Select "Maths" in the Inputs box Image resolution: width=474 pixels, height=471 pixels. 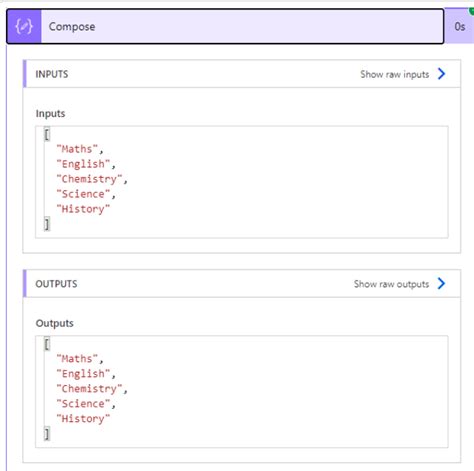77,149
